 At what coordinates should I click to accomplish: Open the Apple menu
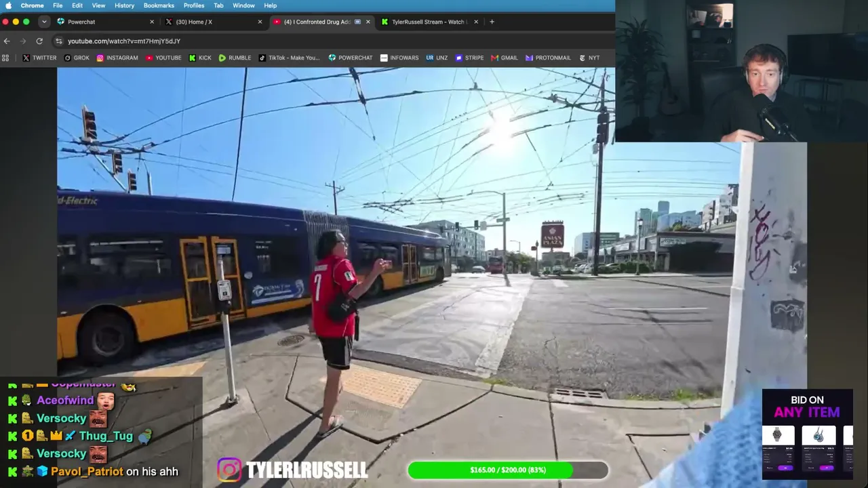[9, 5]
